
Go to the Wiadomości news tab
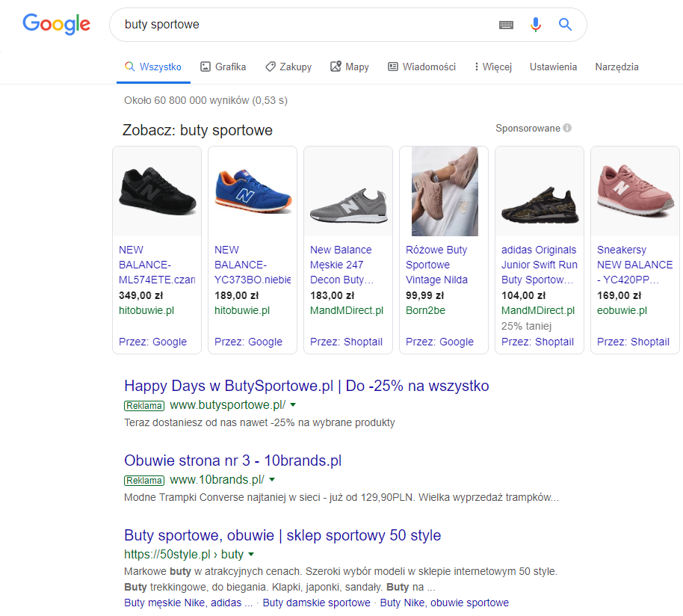(421, 67)
